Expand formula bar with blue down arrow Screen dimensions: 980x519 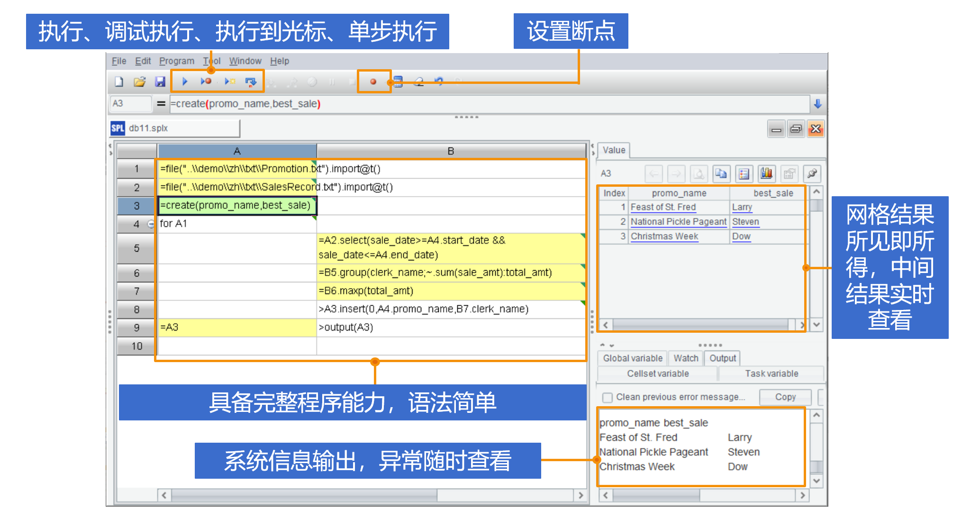point(817,103)
